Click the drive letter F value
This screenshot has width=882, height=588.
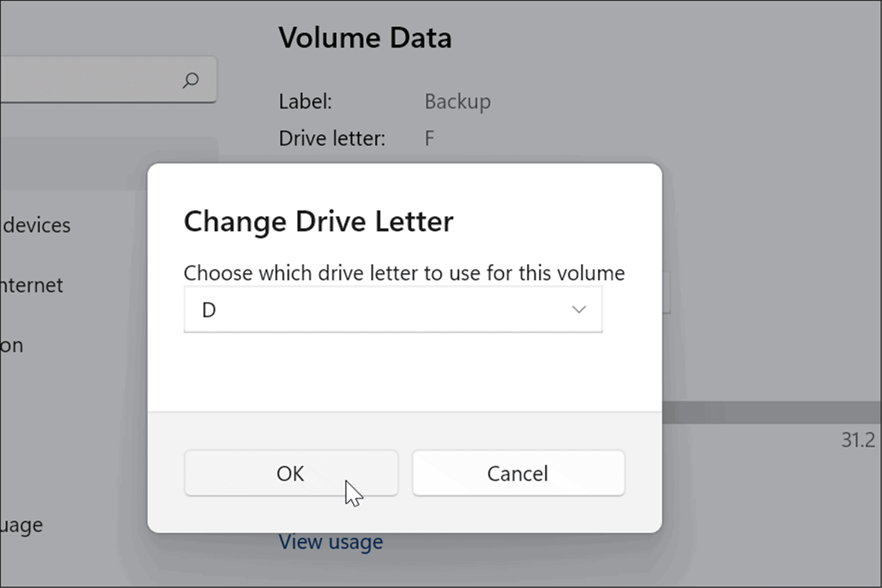tap(429, 138)
